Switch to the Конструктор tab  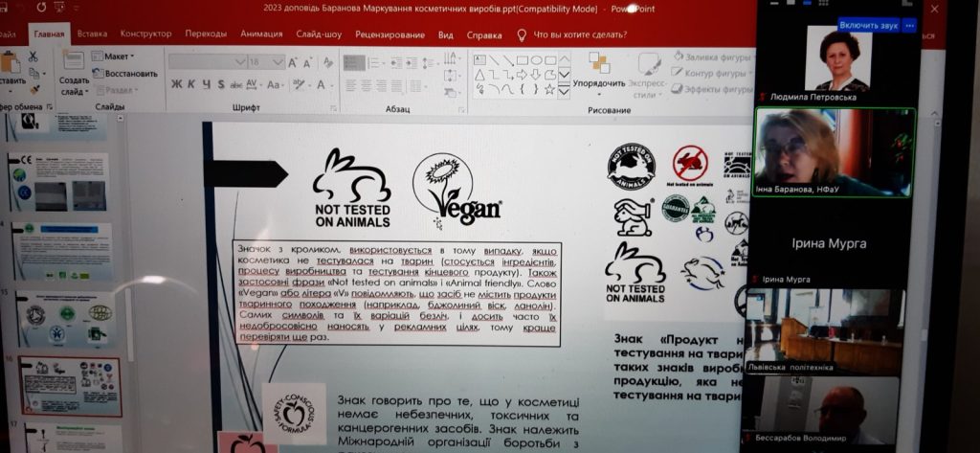145,34
